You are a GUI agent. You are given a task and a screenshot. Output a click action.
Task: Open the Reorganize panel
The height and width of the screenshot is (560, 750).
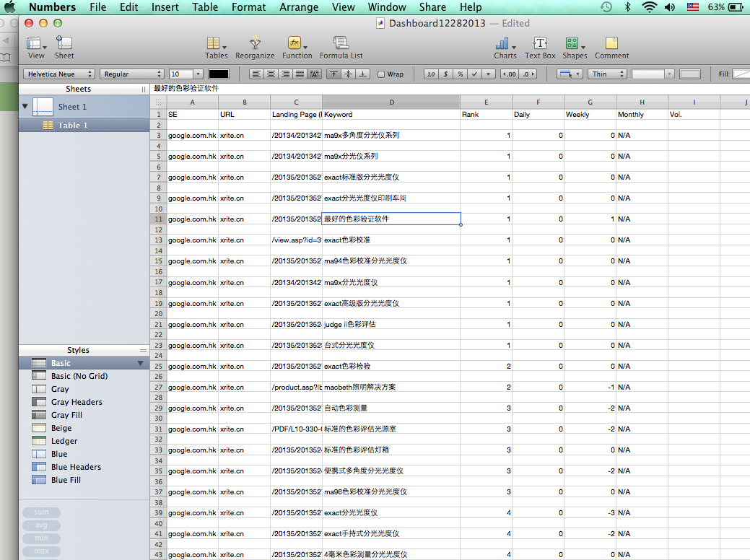(x=255, y=46)
